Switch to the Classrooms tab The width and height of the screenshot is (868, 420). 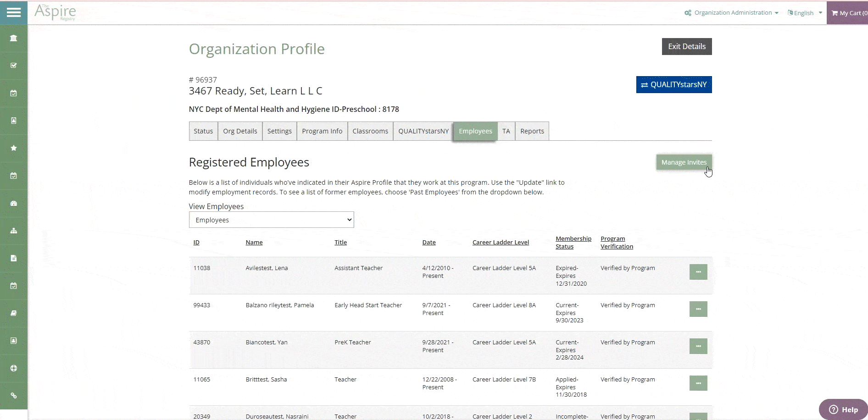370,131
